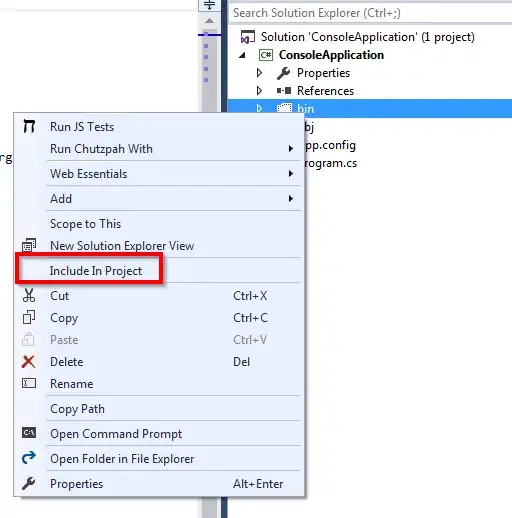Click the Search Solution Explorer input field
This screenshot has width=512, height=518.
coord(371,13)
